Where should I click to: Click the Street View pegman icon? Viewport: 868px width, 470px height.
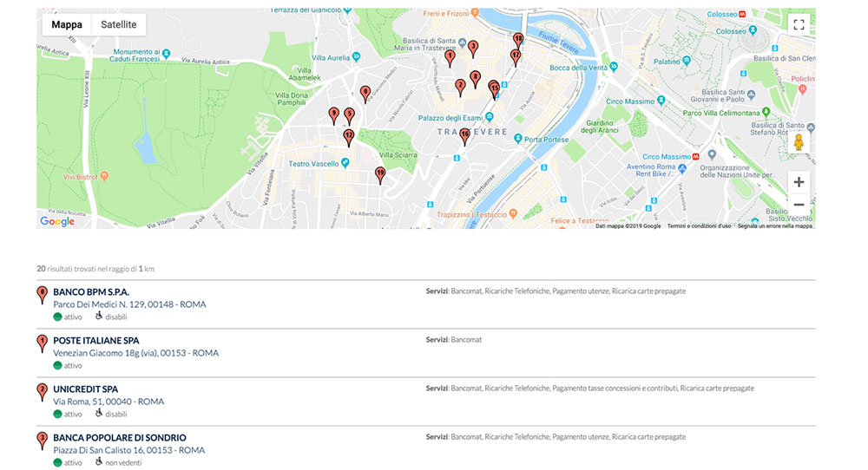tap(799, 142)
